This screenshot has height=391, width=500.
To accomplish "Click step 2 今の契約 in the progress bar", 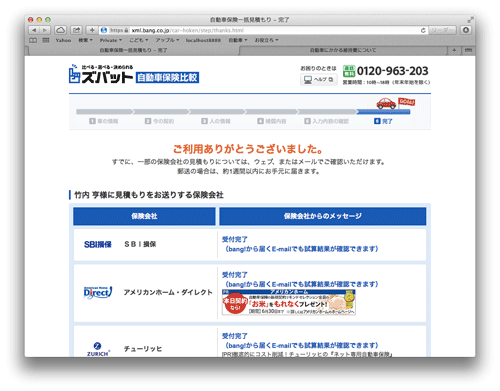I will (x=159, y=121).
